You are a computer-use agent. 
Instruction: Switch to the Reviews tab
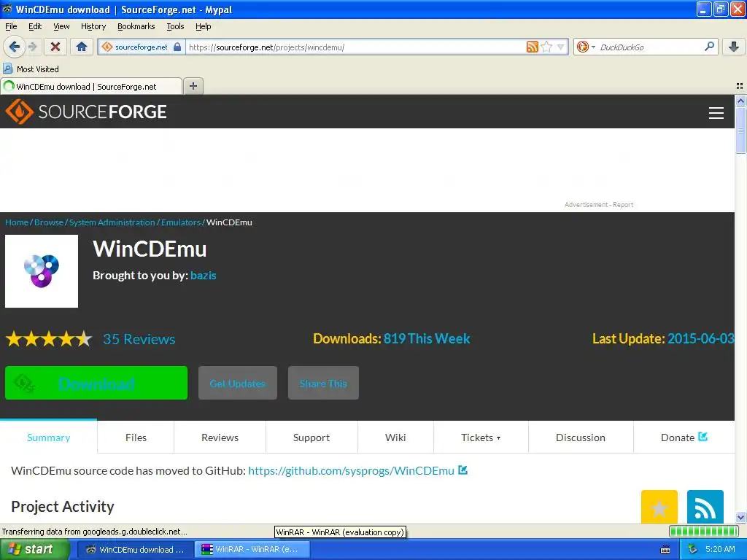point(220,437)
